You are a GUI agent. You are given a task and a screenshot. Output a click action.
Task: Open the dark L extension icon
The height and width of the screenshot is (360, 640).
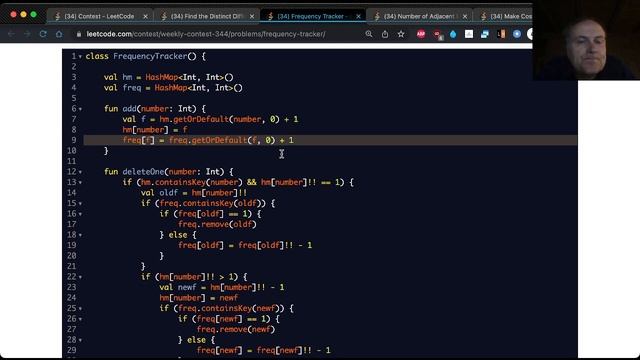(501, 34)
